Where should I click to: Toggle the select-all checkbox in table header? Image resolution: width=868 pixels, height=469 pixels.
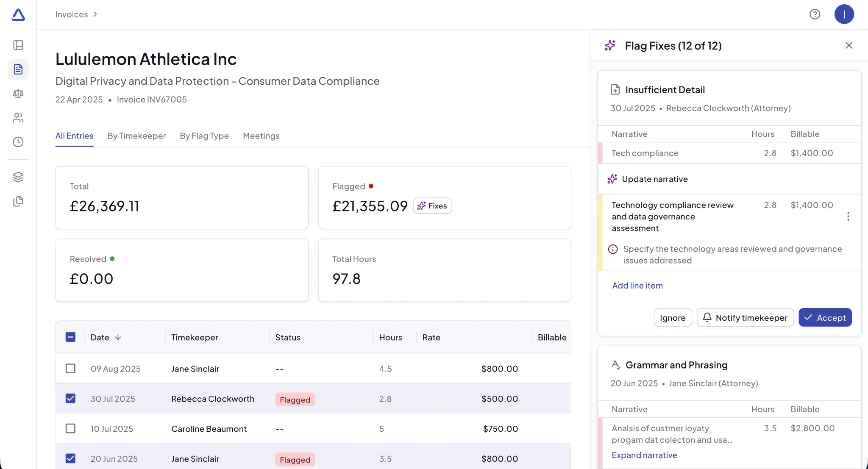tap(70, 337)
